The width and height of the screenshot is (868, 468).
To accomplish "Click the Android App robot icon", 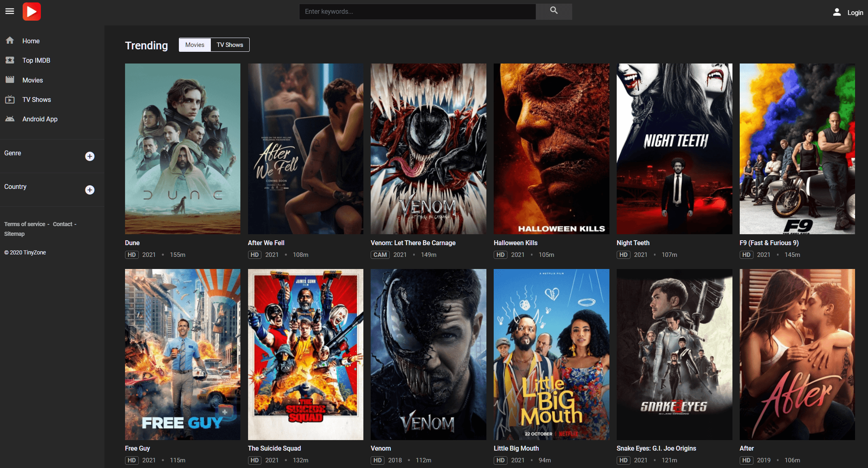I will 10,119.
